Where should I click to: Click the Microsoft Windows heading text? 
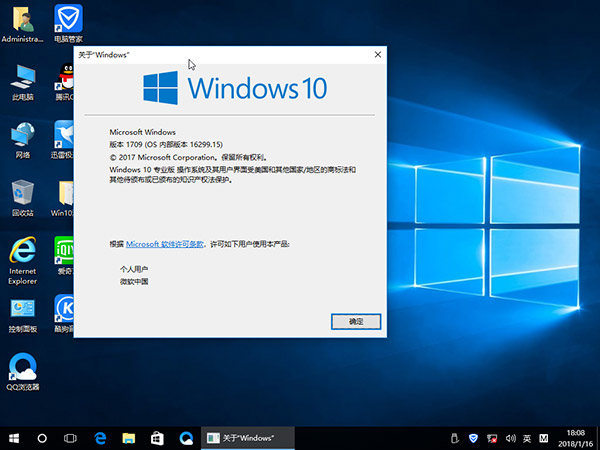[x=142, y=132]
